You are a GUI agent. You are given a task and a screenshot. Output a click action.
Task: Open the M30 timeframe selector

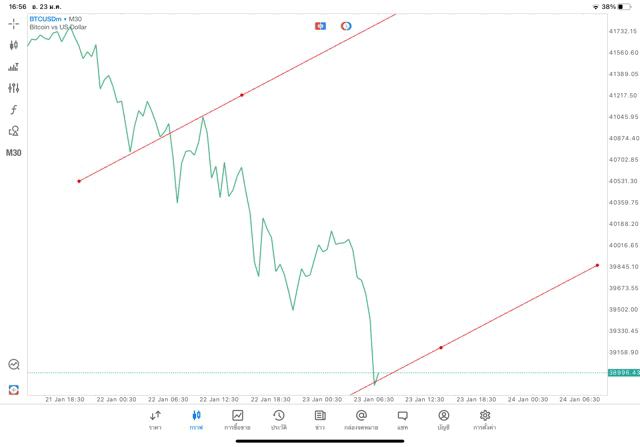(x=14, y=153)
